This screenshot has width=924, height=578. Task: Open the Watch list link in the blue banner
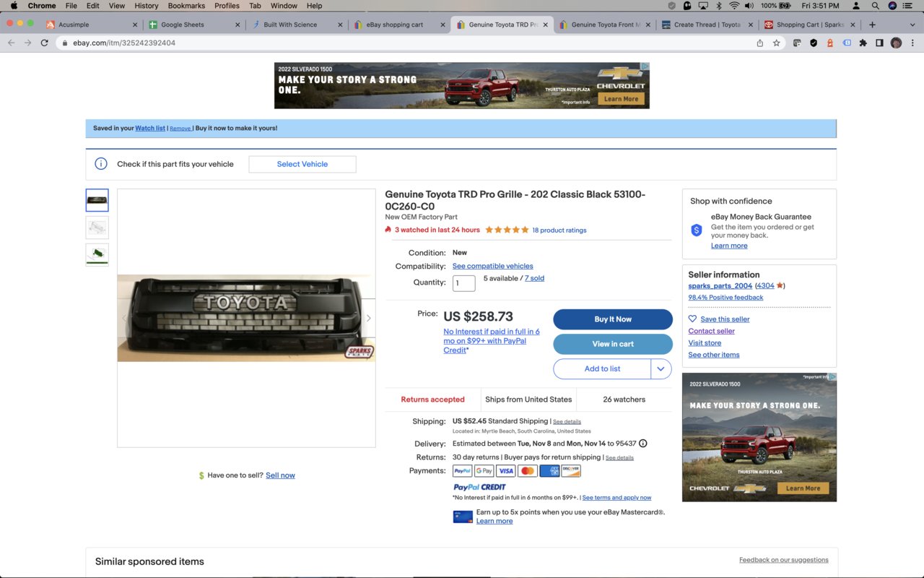(150, 129)
